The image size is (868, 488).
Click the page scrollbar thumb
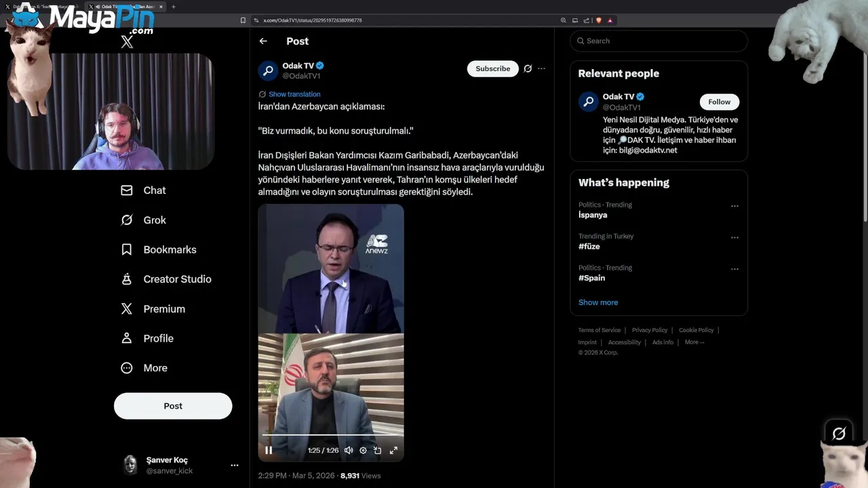click(x=865, y=123)
